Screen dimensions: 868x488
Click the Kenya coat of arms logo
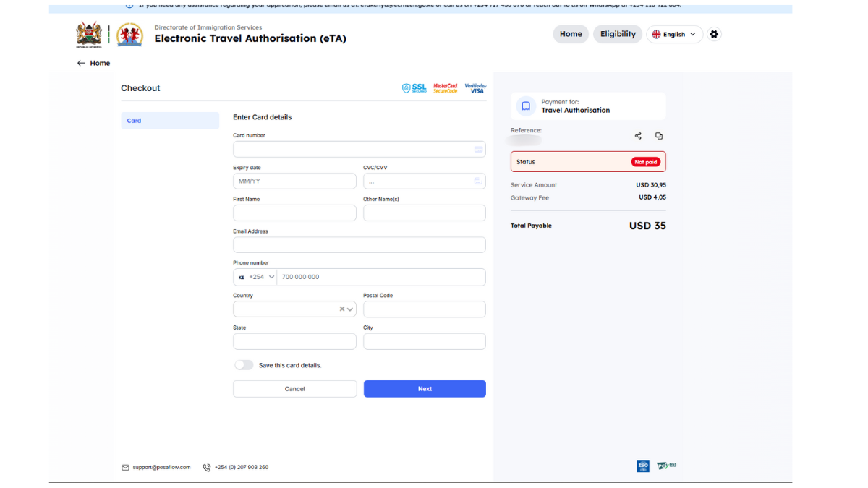(x=89, y=34)
